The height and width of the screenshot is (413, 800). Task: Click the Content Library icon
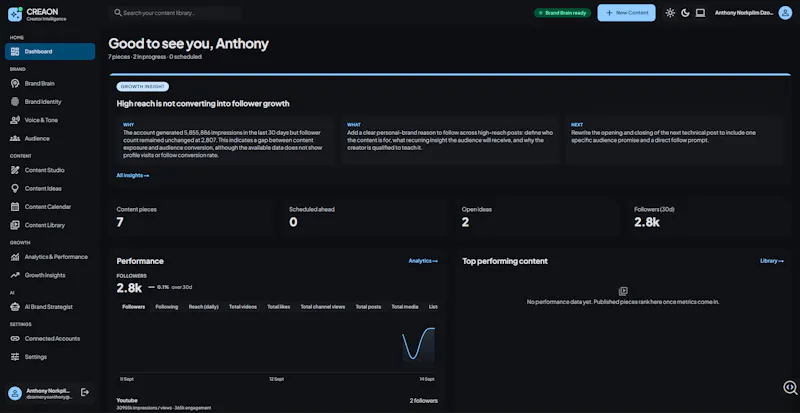tap(15, 225)
